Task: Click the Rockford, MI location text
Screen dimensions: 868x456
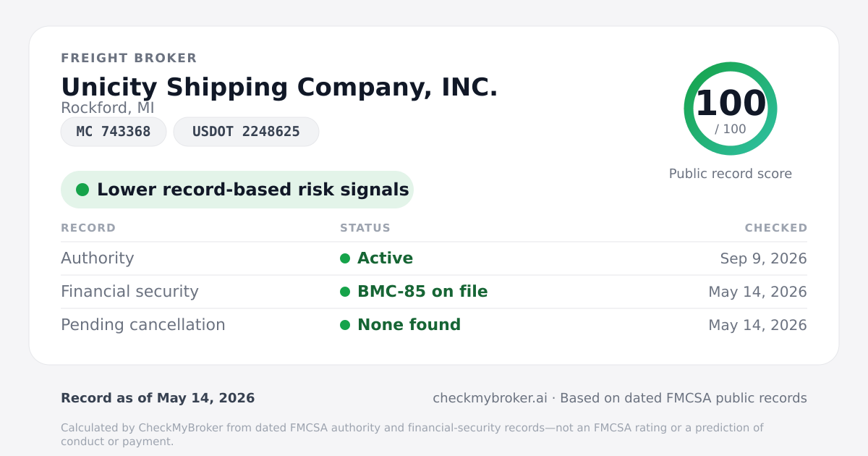Action: click(108, 108)
